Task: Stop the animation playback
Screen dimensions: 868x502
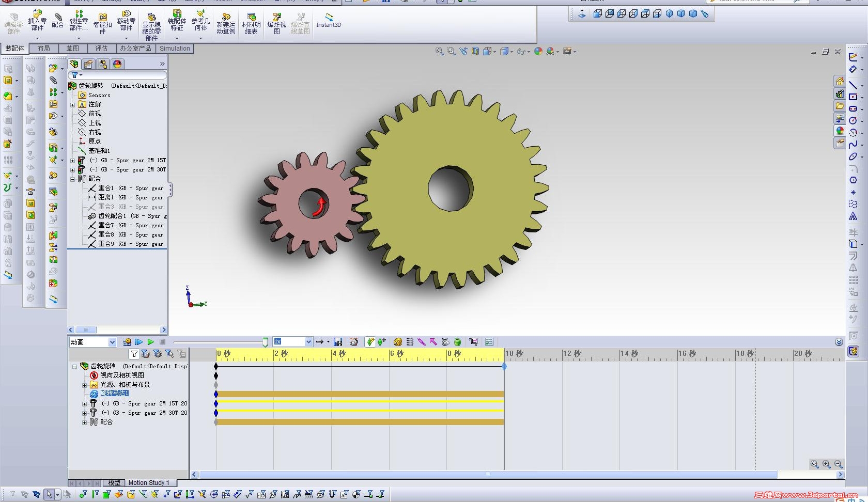Action: point(162,342)
